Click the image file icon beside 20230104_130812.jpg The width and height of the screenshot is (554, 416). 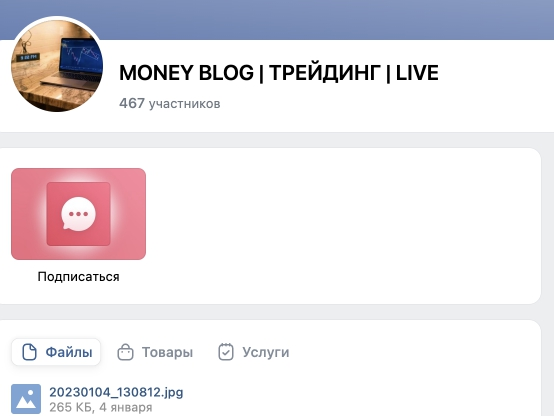pyautogui.click(x=26, y=399)
